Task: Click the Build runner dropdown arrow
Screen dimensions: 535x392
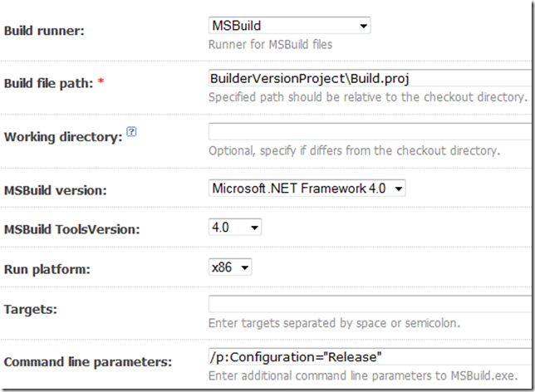Action: click(364, 26)
